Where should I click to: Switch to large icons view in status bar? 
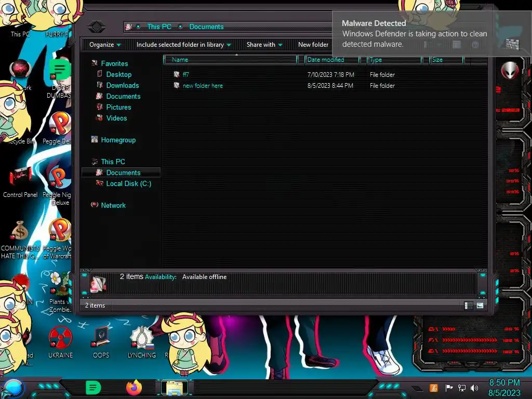(x=480, y=305)
